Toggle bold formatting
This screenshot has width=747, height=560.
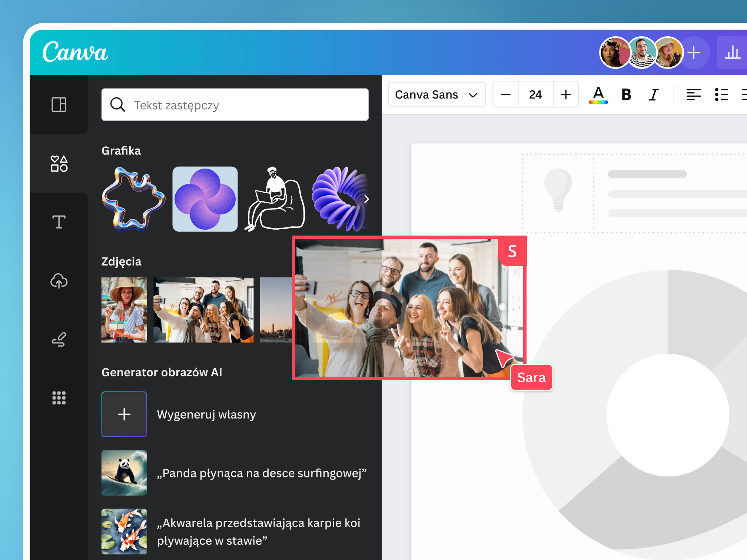tap(626, 95)
